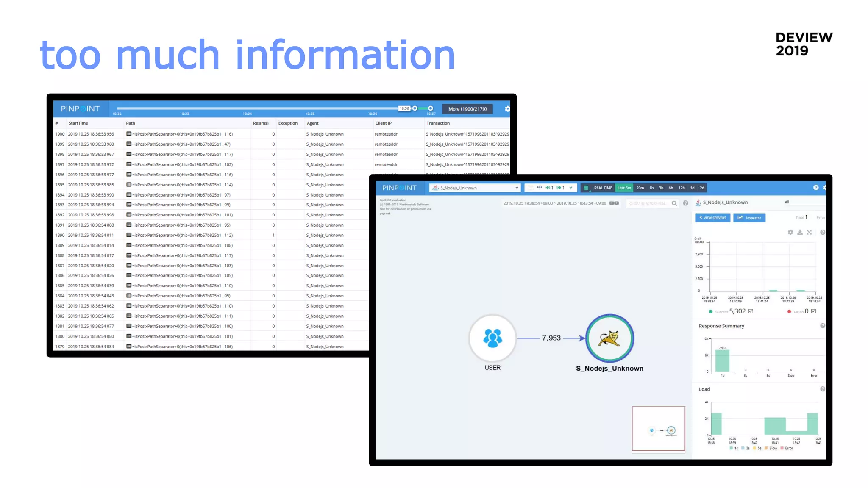Open transaction list settings gear
Screen dimensions: 868x488
[x=507, y=109]
